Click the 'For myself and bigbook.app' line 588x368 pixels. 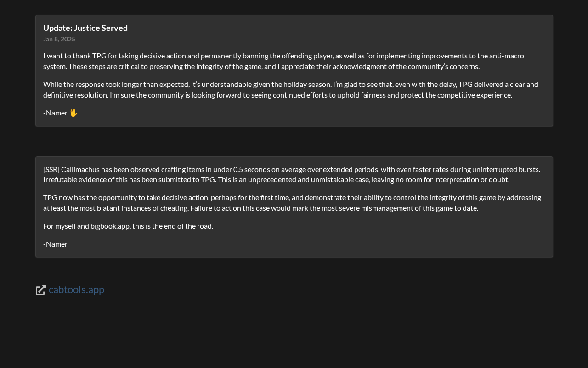tap(128, 226)
